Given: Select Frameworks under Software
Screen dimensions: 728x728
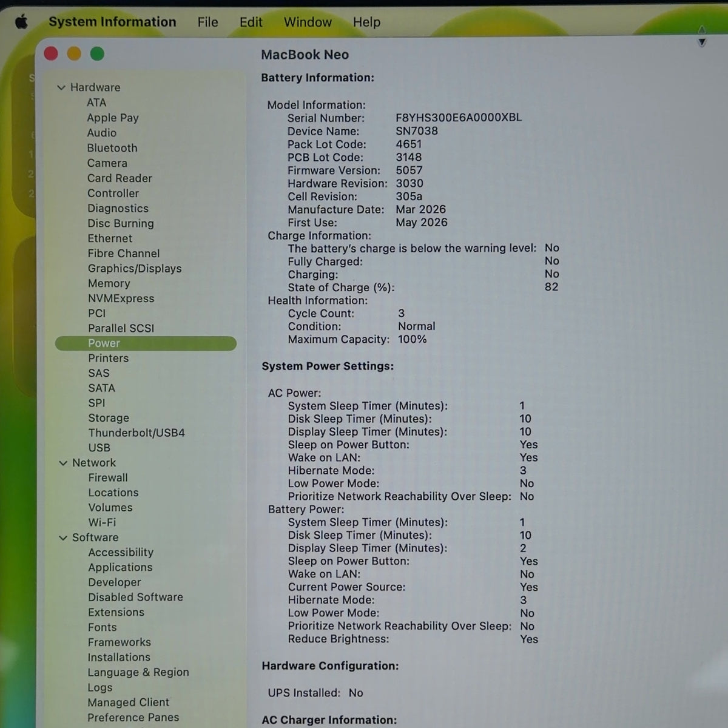Looking at the screenshot, I should click(119, 642).
